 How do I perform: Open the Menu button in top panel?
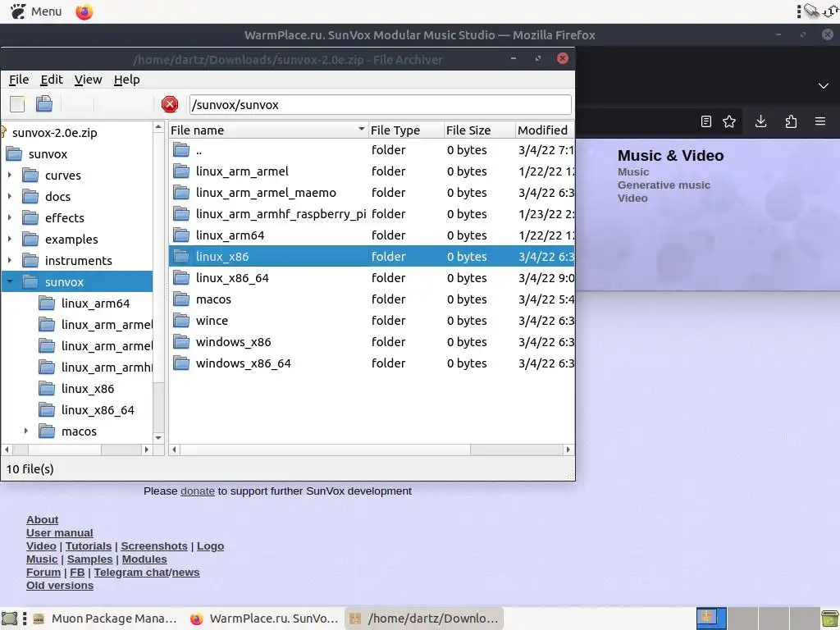36,11
